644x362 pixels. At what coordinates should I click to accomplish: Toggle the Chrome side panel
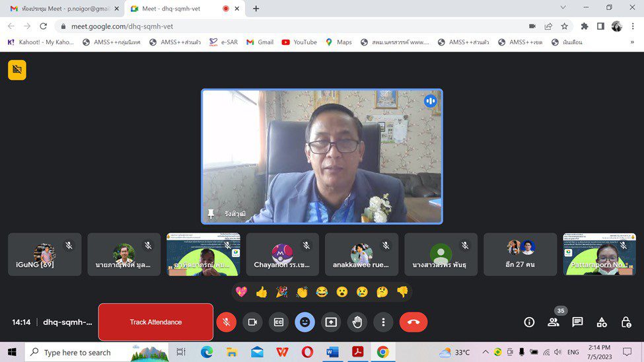point(600,26)
